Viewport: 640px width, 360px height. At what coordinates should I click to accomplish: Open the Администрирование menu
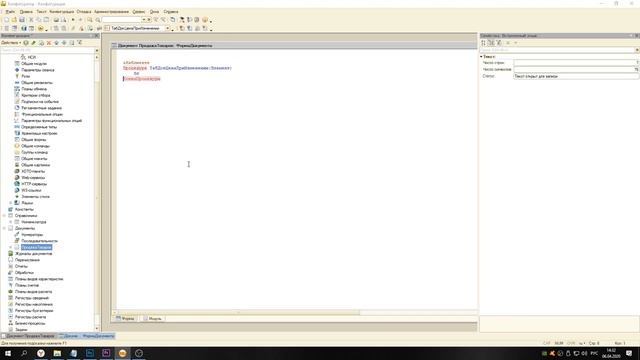(x=111, y=11)
